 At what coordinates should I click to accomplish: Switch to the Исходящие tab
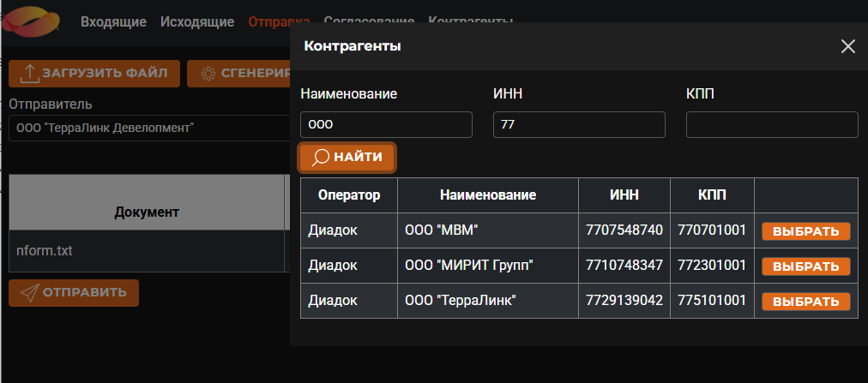[197, 22]
